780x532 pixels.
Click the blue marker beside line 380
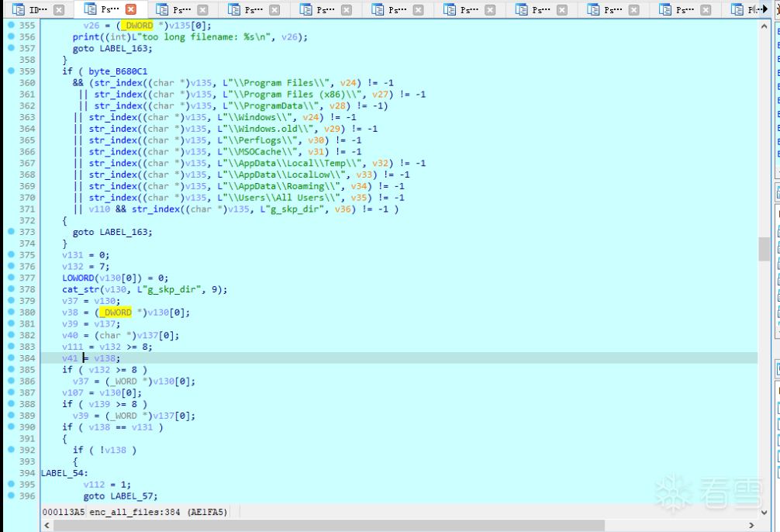point(11,312)
